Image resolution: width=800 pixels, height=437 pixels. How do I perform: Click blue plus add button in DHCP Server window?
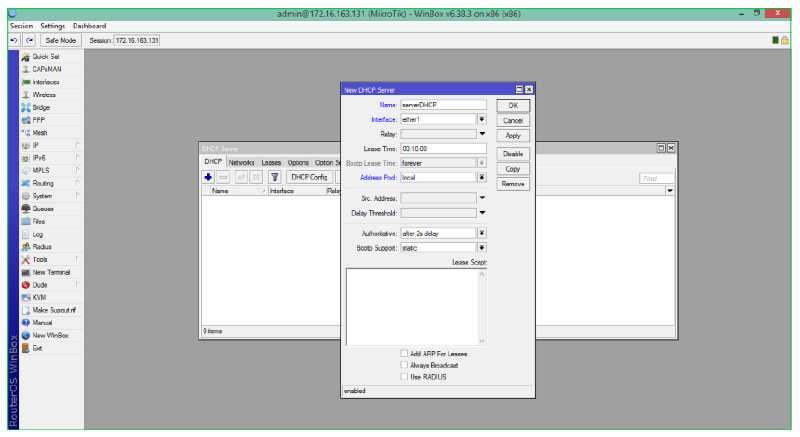pyautogui.click(x=208, y=177)
